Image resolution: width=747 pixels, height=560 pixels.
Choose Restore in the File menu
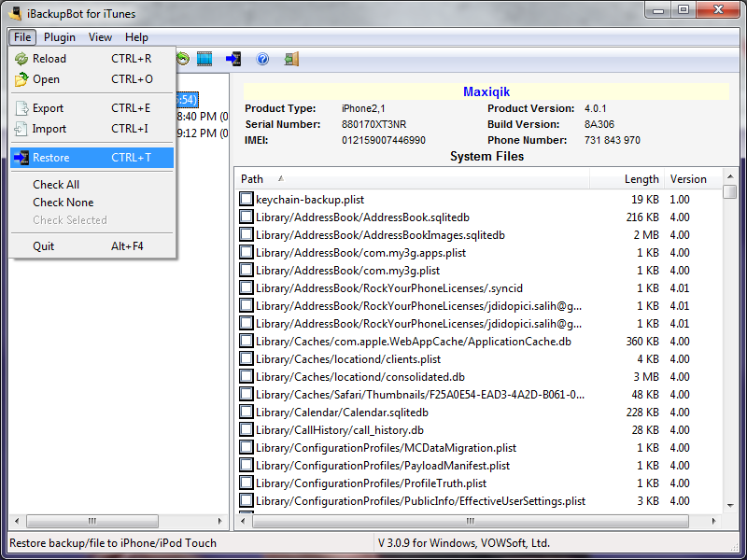[92, 158]
